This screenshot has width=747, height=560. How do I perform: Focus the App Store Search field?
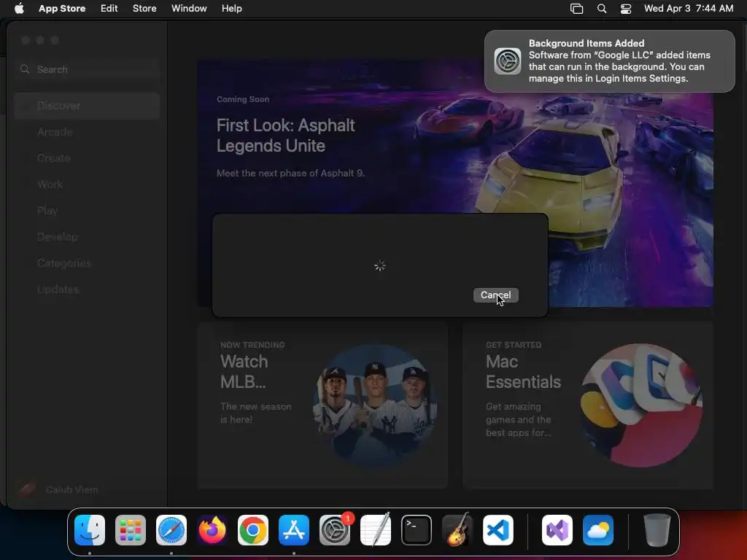(87, 69)
